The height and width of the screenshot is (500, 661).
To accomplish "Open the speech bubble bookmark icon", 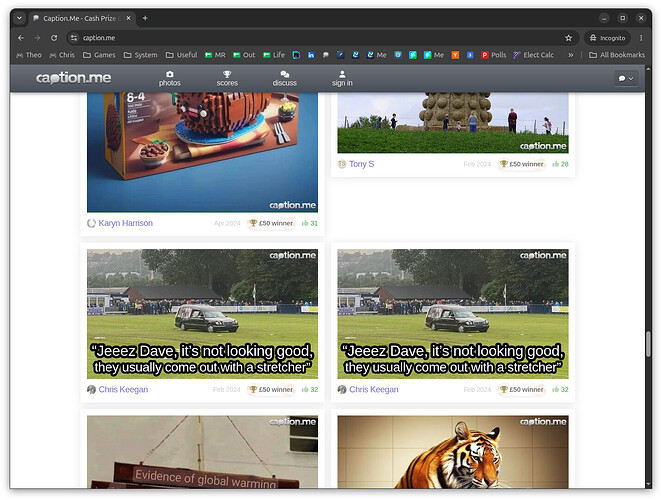I will coord(326,55).
